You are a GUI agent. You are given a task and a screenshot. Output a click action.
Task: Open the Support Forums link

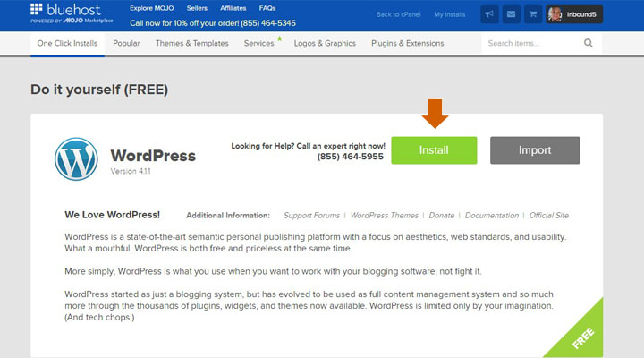(311, 216)
